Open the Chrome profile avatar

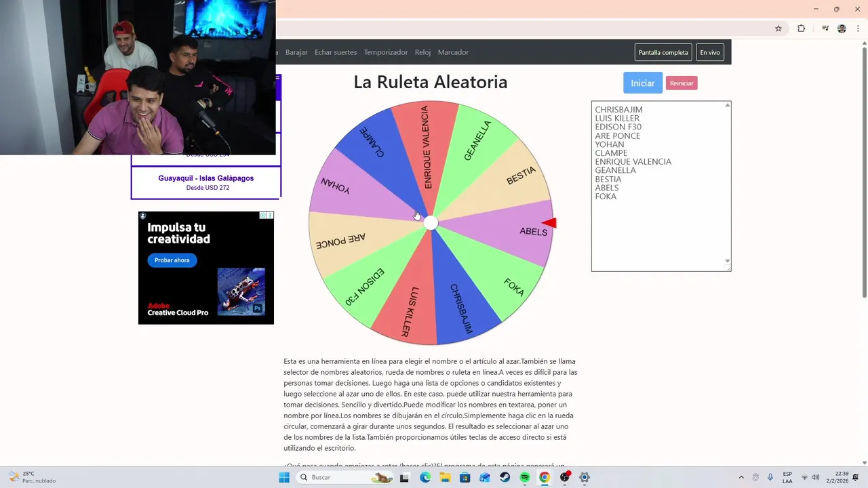coord(842,28)
